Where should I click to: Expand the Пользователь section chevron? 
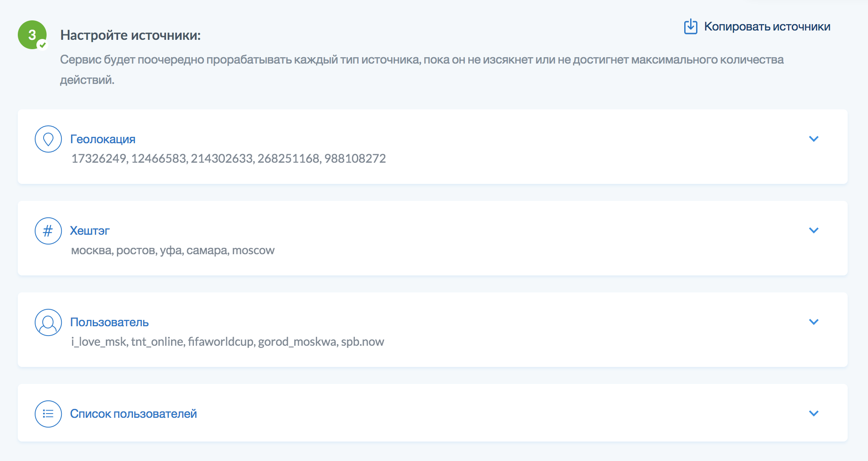tap(813, 322)
